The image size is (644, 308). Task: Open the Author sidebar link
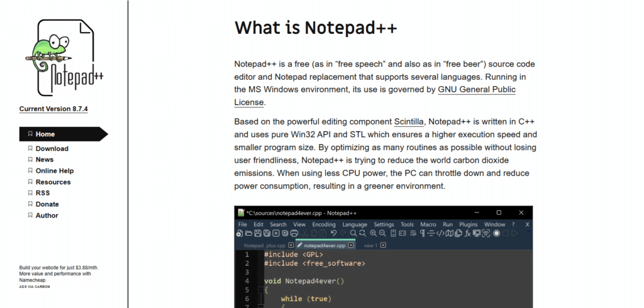(47, 215)
